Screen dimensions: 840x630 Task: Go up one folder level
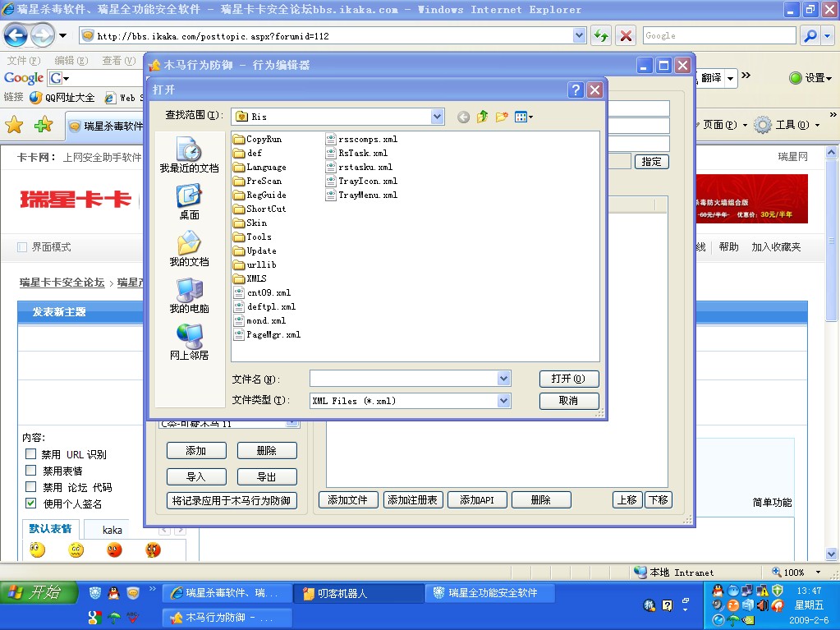pos(482,117)
